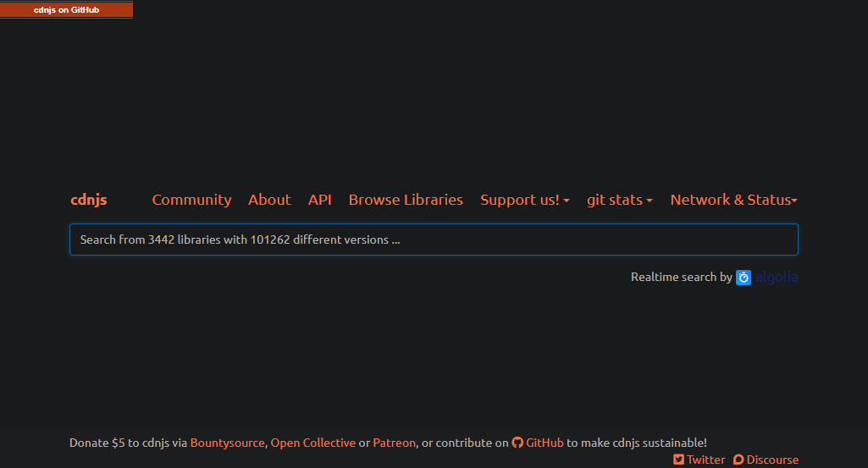Open the Network & Status dropdown
Image resolution: width=868 pixels, height=468 pixels.
point(733,200)
